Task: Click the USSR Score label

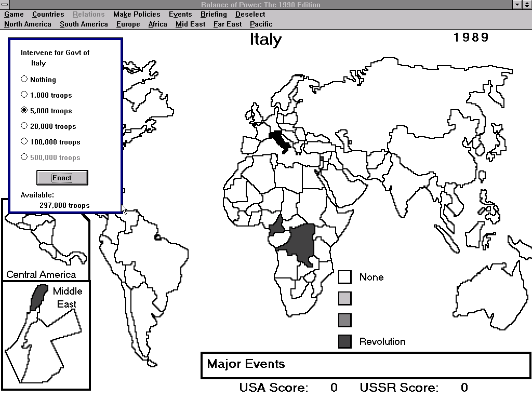Action: click(x=399, y=388)
